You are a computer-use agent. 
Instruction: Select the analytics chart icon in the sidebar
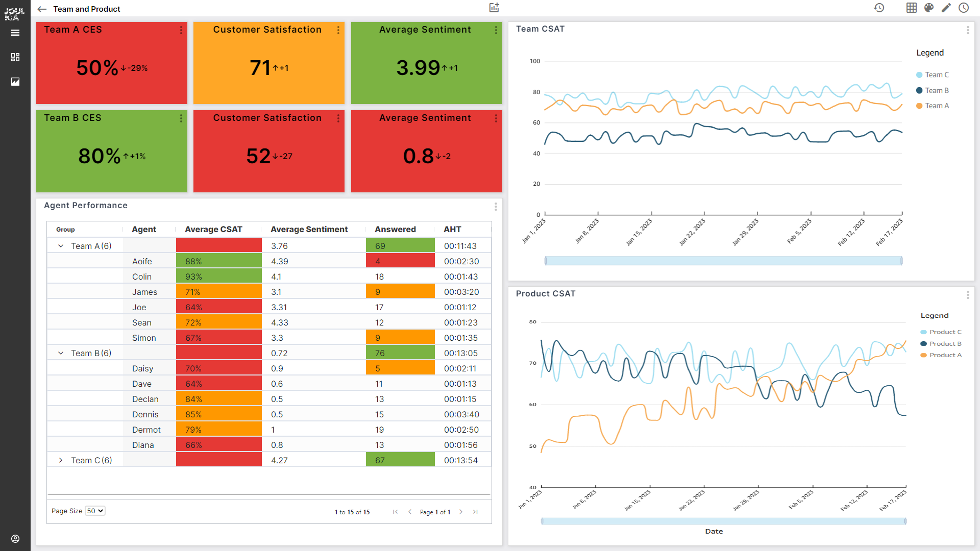coord(15,81)
